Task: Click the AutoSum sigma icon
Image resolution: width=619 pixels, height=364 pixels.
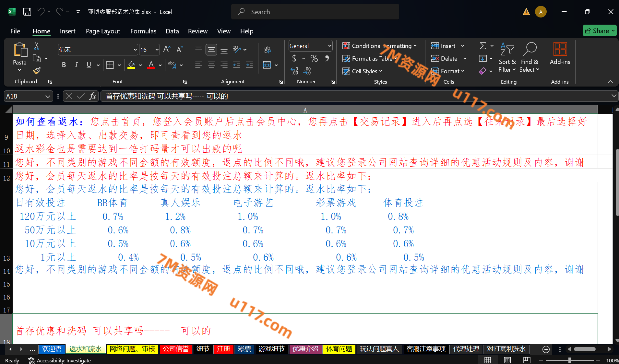Action: (483, 46)
